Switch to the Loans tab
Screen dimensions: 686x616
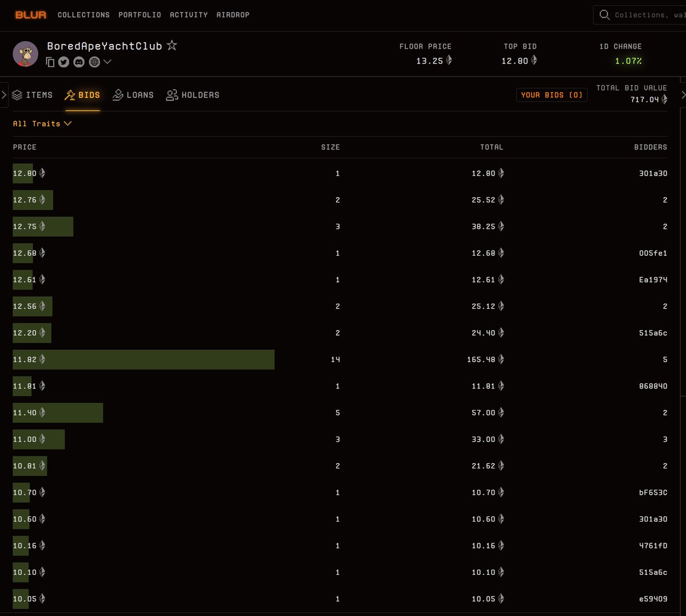pyautogui.click(x=133, y=95)
